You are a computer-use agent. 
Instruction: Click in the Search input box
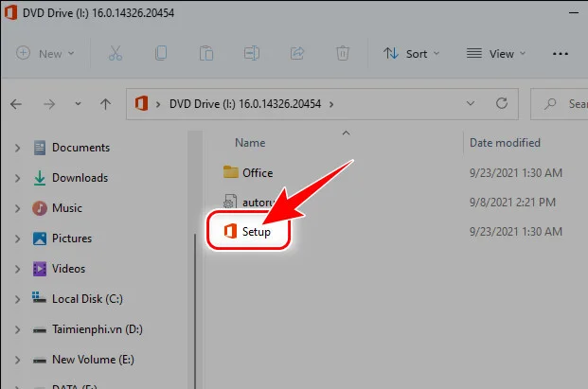click(560, 104)
